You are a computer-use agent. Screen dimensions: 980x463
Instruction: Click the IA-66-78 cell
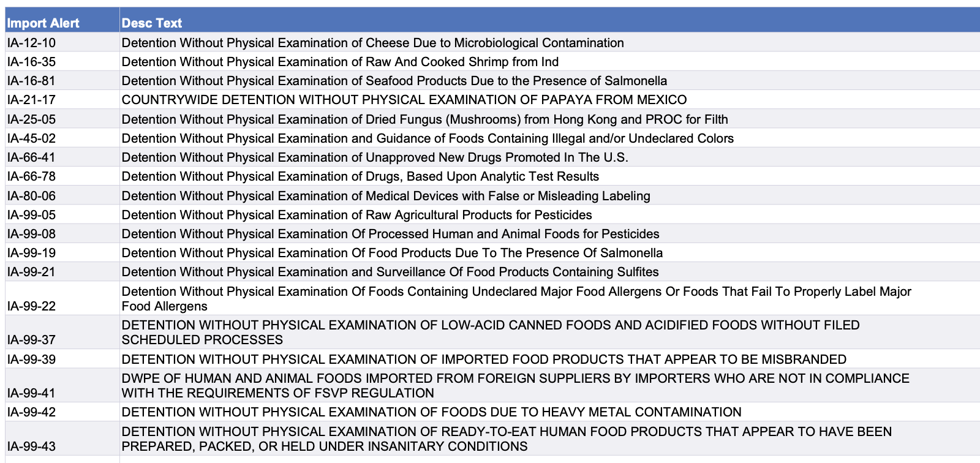coord(32,176)
